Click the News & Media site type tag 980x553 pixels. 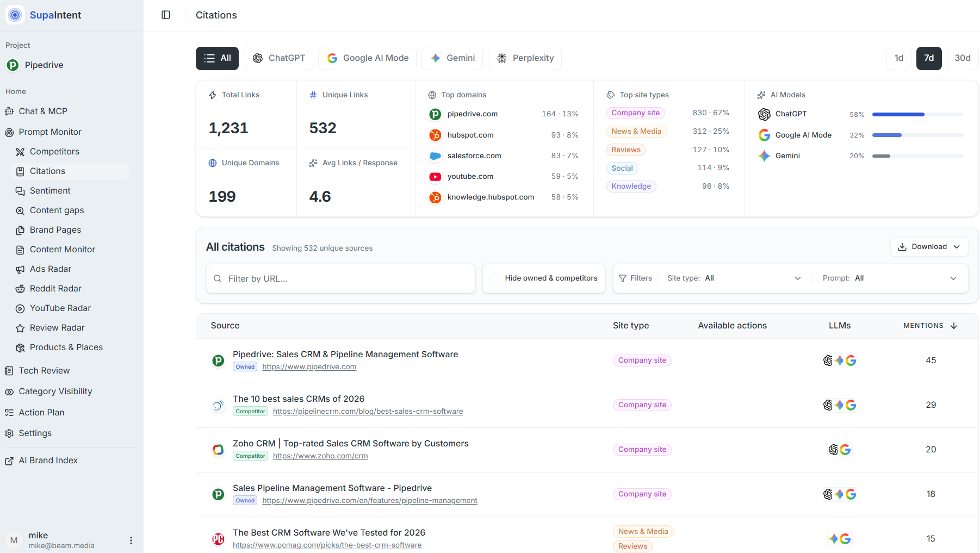coord(636,132)
